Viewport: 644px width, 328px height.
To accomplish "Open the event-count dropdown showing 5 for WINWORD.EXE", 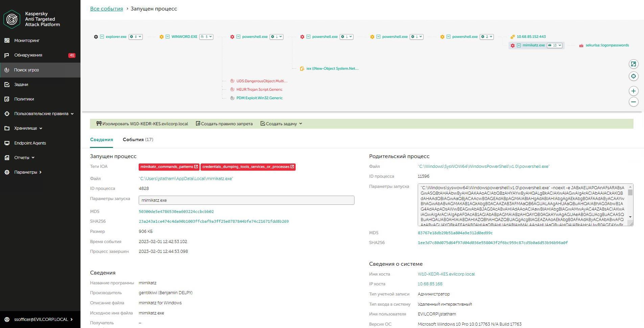I will 206,37.
